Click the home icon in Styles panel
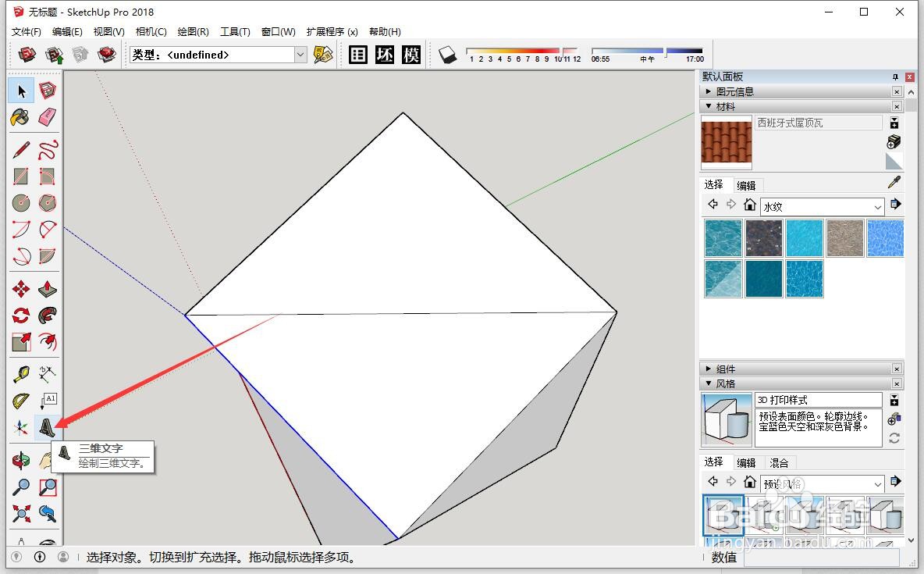The width and height of the screenshot is (924, 574). coord(750,481)
